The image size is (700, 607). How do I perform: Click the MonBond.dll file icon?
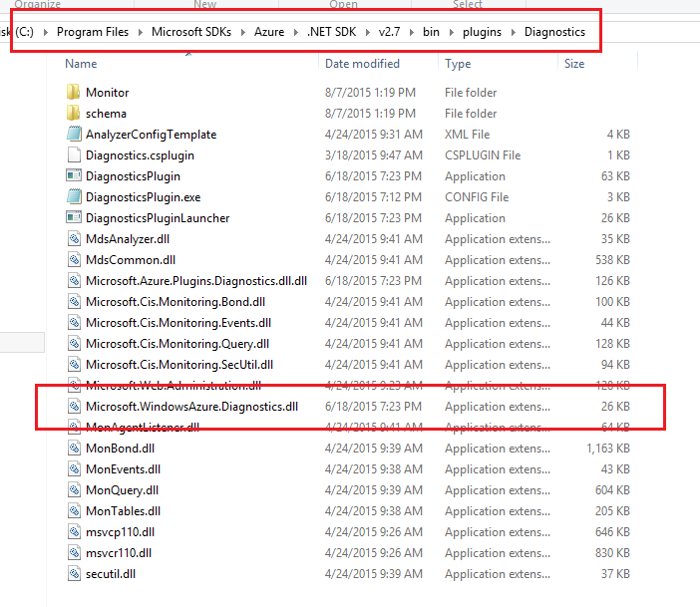[x=74, y=449]
